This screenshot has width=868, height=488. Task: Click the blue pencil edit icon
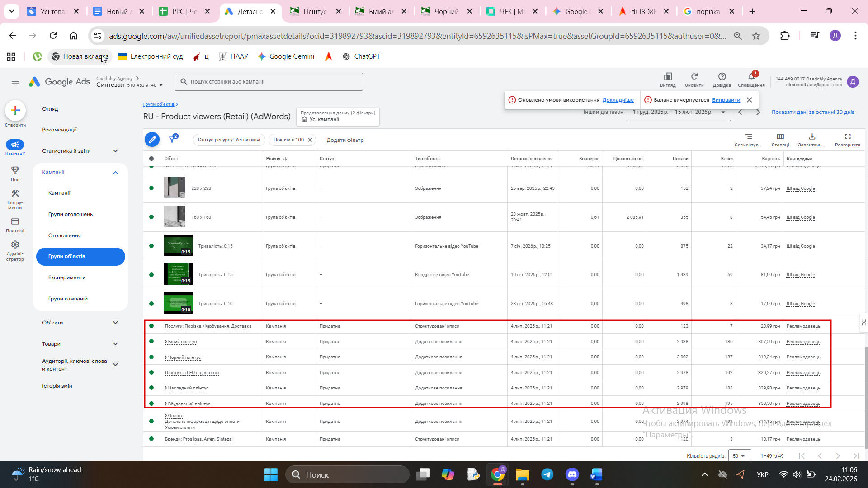(x=152, y=140)
